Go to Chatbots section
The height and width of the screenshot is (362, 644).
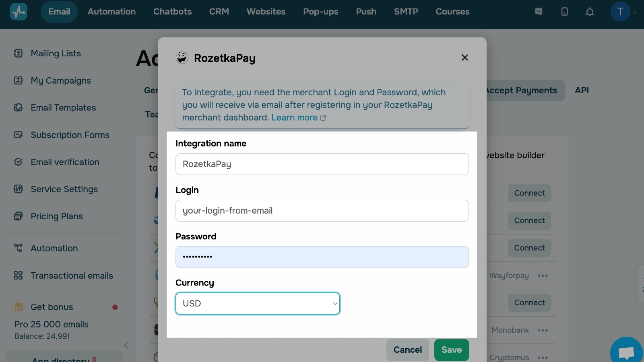(172, 12)
